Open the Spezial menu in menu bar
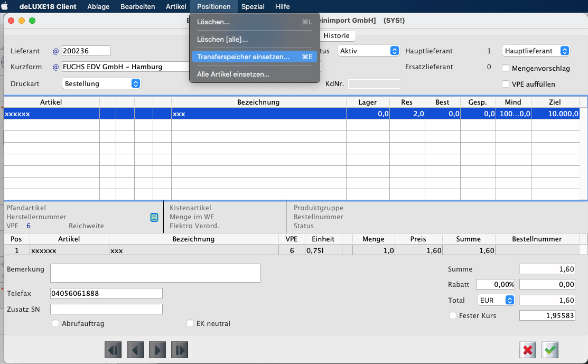The width and height of the screenshot is (588, 364). [x=253, y=6]
